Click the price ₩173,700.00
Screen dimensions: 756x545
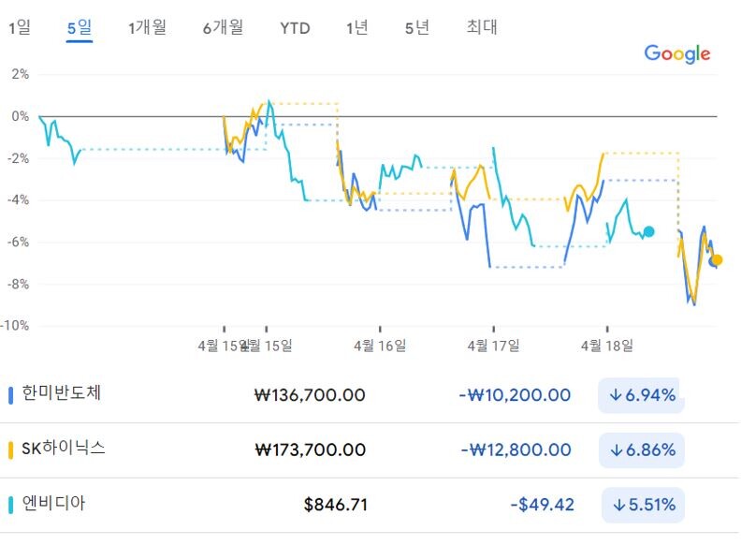(x=311, y=450)
